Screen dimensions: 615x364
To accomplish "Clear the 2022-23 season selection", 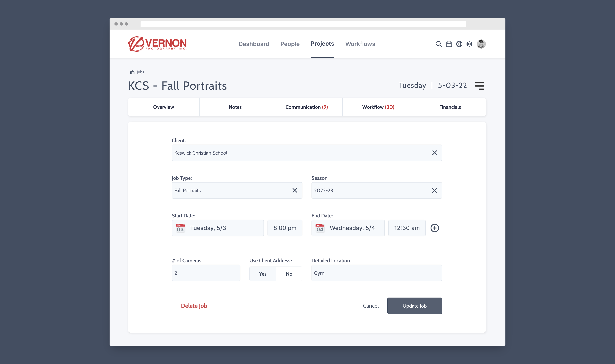I will point(434,190).
